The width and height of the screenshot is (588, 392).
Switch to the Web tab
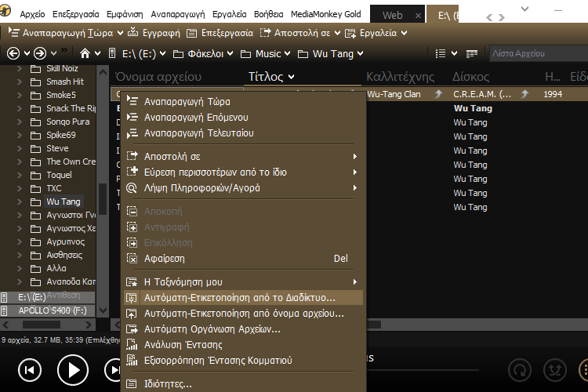[393, 16]
